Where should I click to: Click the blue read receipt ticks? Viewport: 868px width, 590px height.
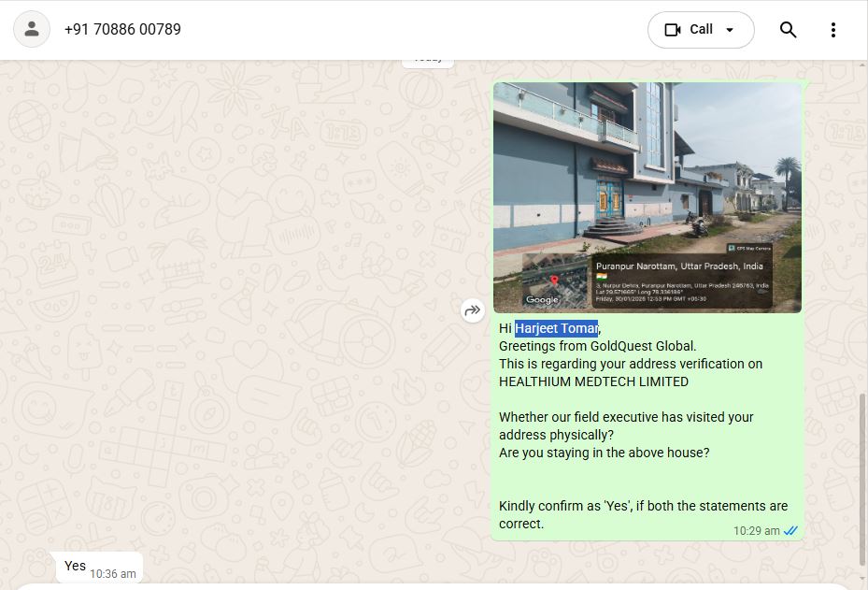[790, 531]
